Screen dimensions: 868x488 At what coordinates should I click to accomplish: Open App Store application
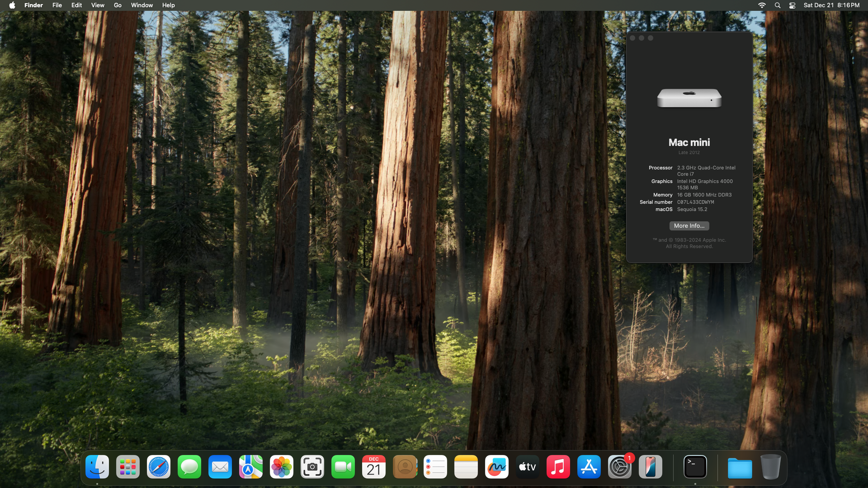point(589,467)
